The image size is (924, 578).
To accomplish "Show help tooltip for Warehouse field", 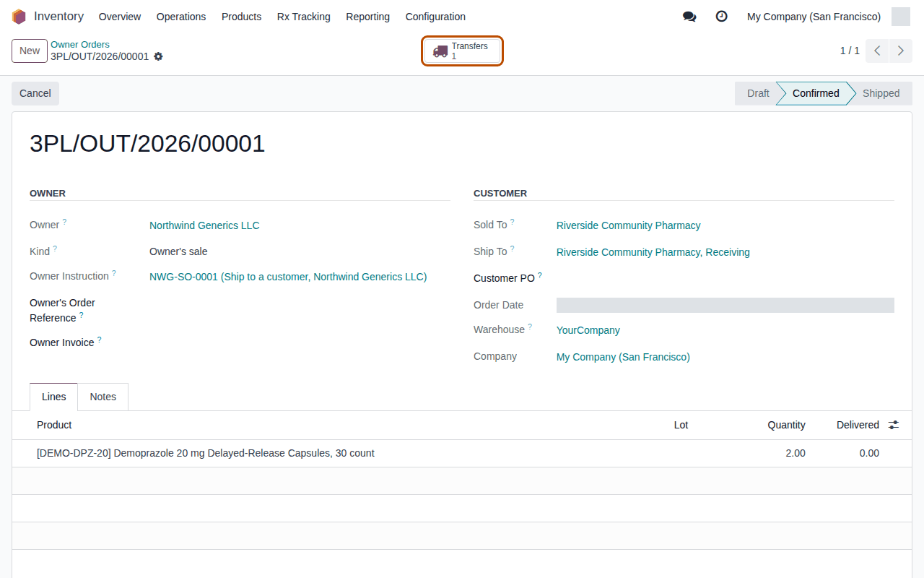I will pyautogui.click(x=530, y=327).
